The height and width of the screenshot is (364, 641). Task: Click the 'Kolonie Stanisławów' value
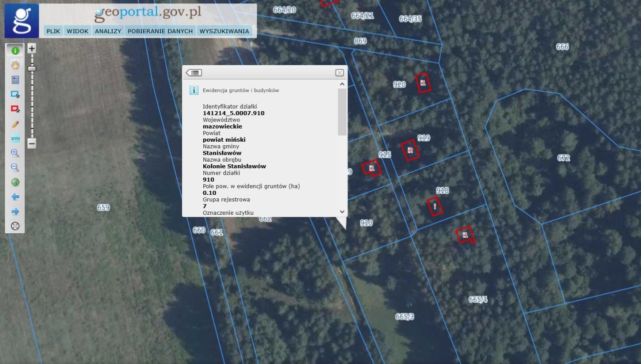click(x=234, y=166)
